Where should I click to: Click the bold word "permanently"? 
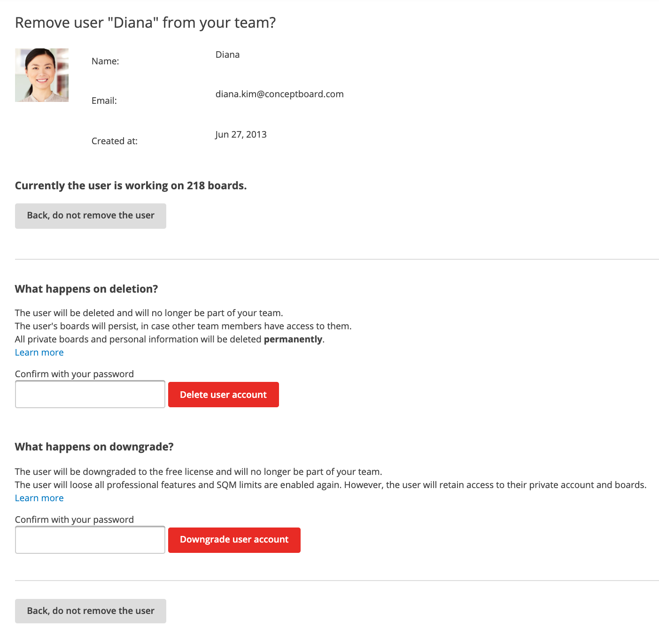(293, 339)
